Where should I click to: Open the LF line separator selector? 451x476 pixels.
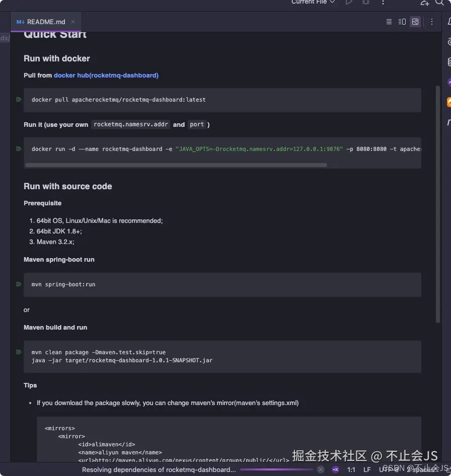[367, 469]
